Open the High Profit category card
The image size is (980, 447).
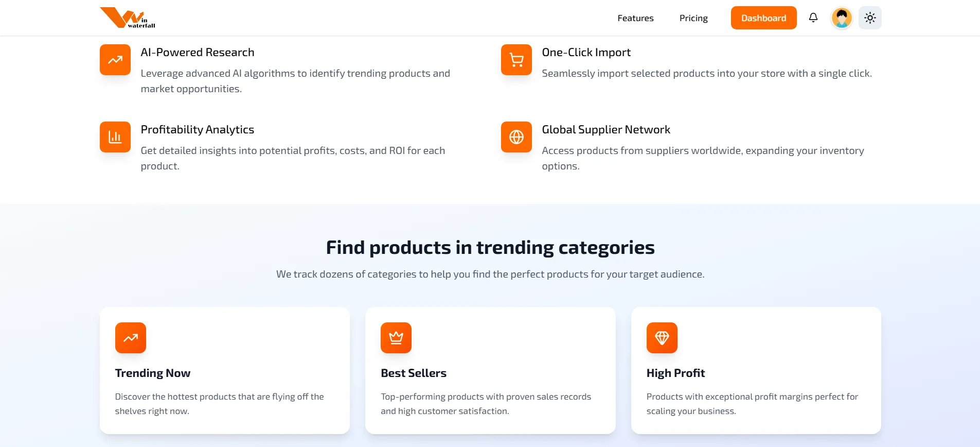point(756,370)
